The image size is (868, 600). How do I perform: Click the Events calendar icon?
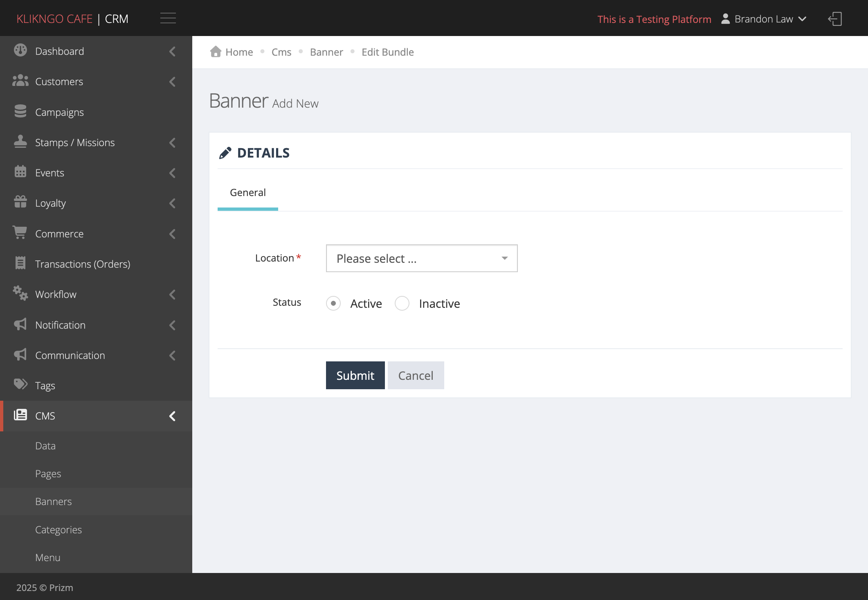point(20,172)
